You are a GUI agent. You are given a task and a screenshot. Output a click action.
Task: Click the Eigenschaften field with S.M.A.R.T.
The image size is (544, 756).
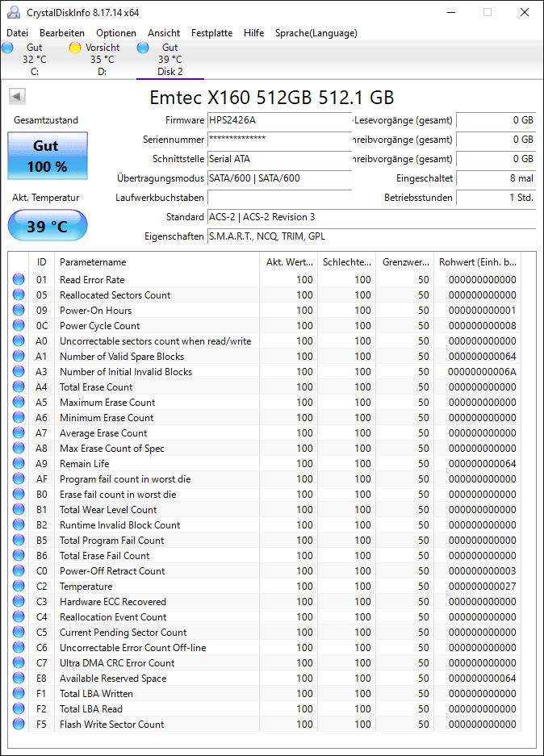(372, 236)
